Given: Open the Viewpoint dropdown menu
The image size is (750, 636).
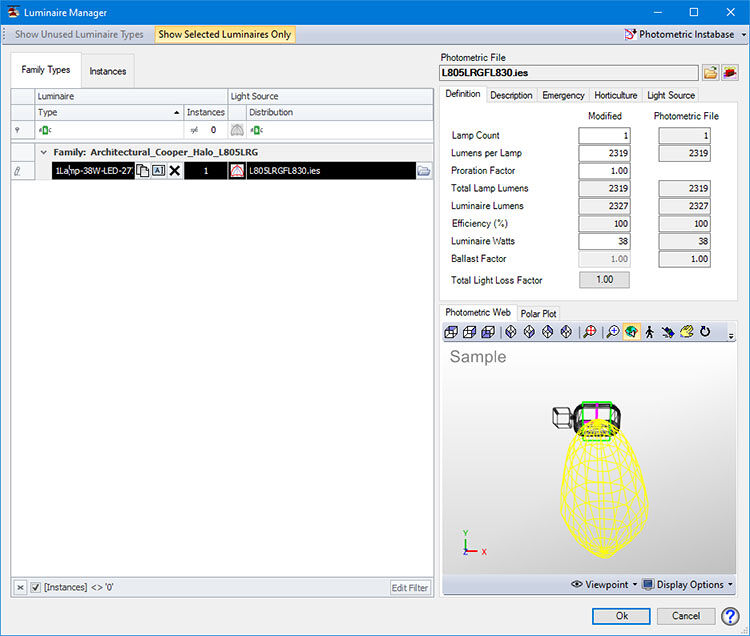Looking at the screenshot, I should point(602,584).
